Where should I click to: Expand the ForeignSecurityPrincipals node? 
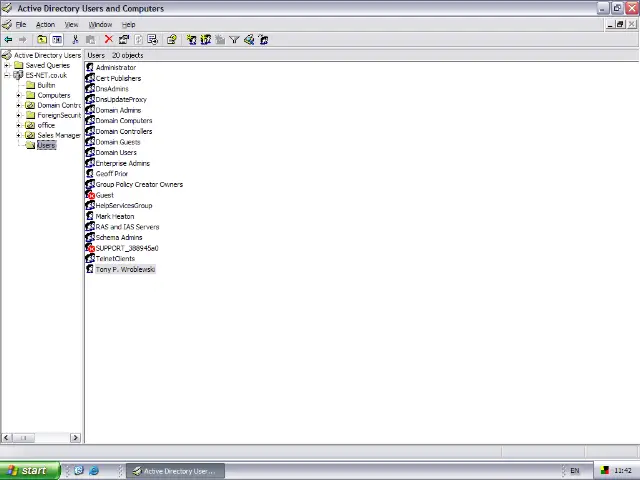(18, 115)
